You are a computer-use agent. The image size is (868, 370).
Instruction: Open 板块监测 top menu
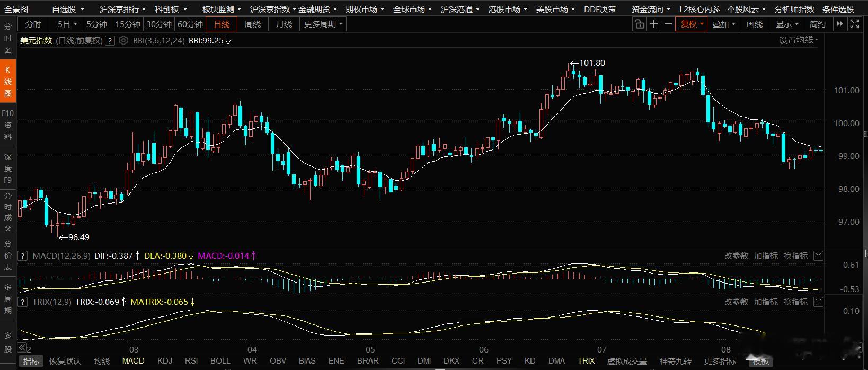(222, 9)
